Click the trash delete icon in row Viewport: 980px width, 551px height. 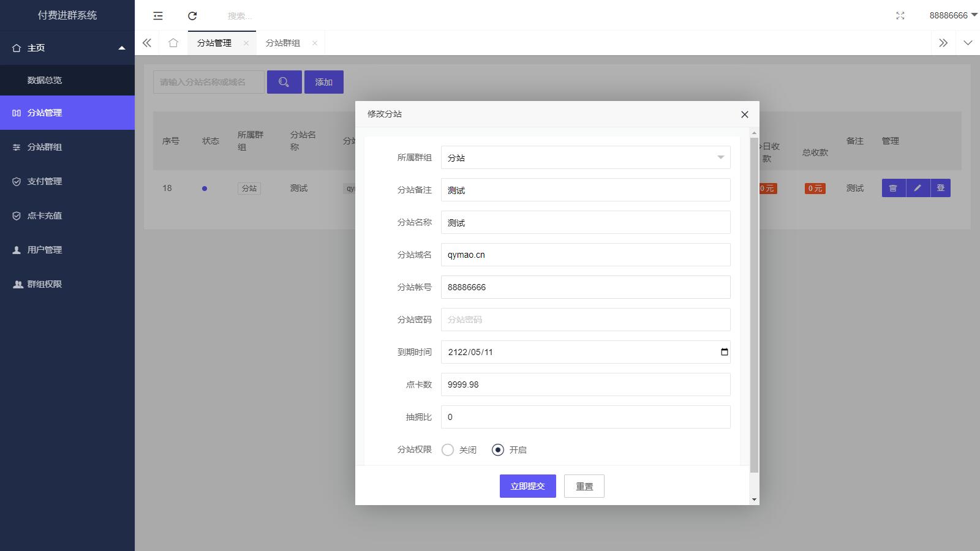click(x=893, y=188)
